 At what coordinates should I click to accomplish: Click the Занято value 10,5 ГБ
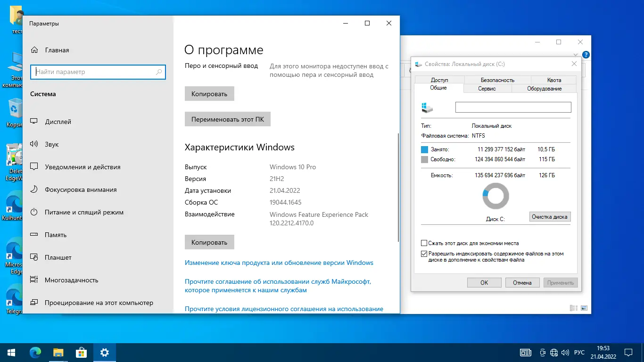(x=546, y=149)
